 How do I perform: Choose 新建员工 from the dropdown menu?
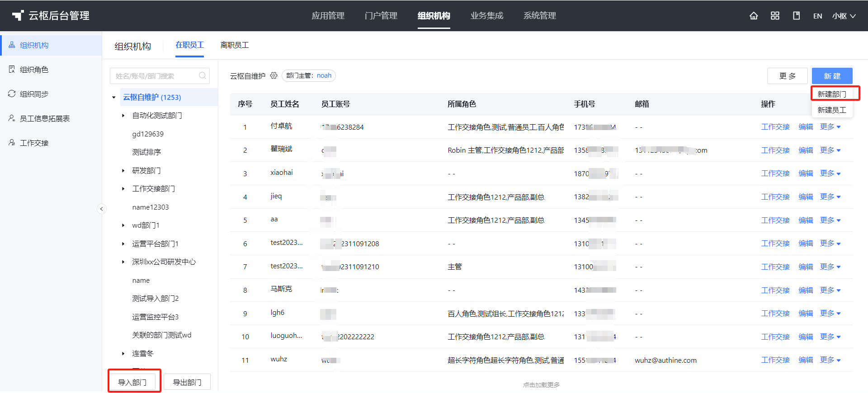pyautogui.click(x=832, y=110)
